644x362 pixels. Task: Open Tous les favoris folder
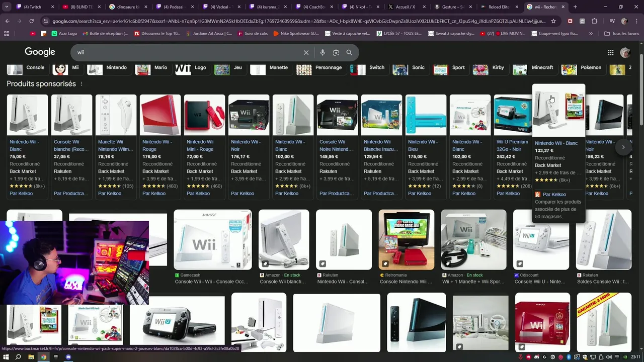pos(622,33)
